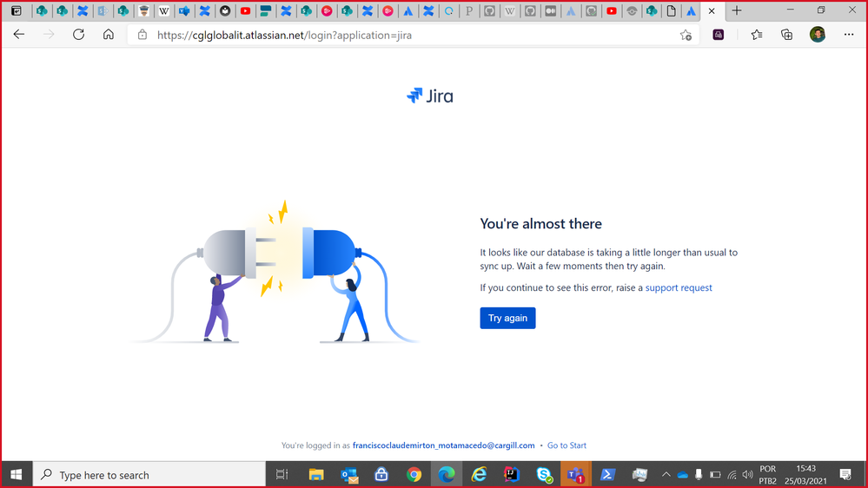868x488 pixels.
Task: Add this page to favorites
Action: coord(686,35)
